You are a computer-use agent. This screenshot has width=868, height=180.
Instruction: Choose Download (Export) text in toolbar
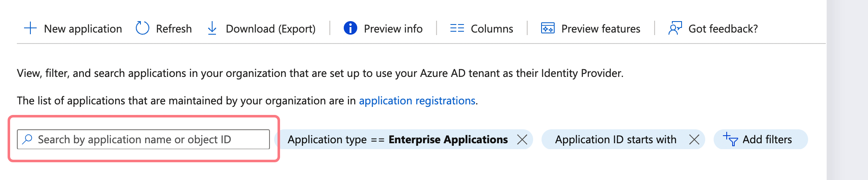(270, 29)
